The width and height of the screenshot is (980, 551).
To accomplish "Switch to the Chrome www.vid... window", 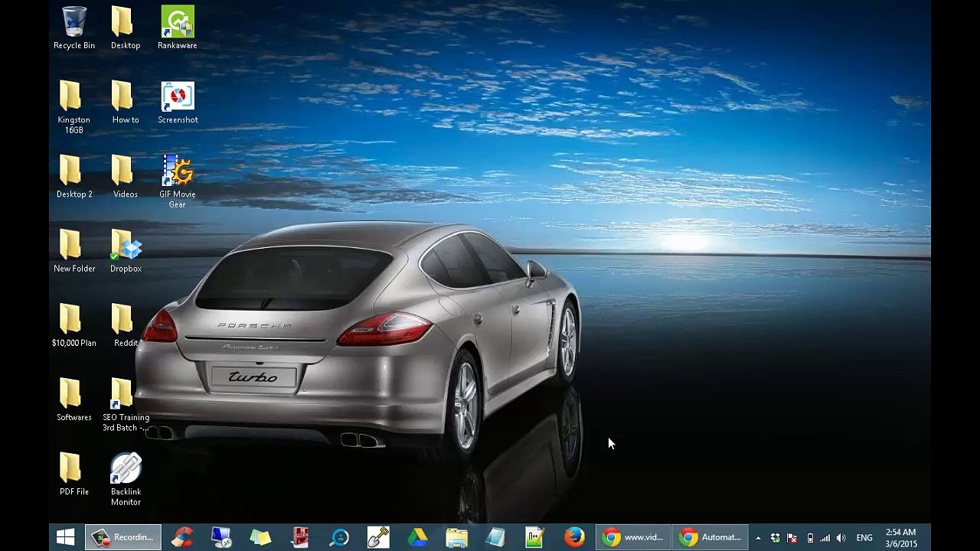I will (633, 537).
